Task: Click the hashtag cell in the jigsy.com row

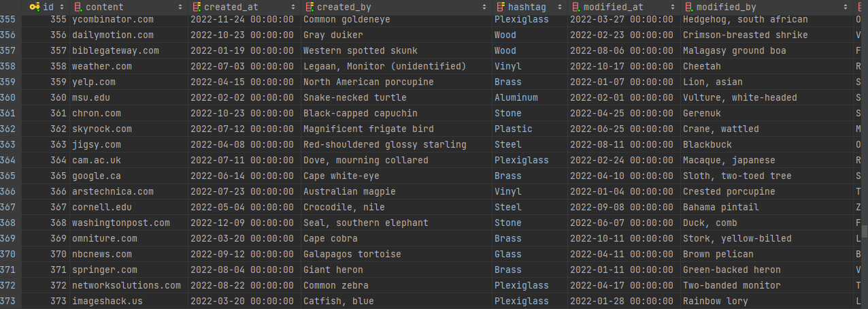Action: click(x=529, y=144)
